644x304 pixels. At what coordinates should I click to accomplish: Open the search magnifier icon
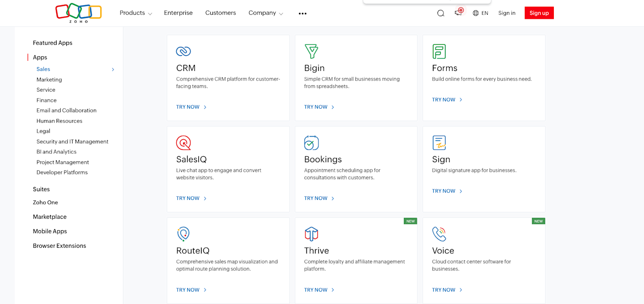pyautogui.click(x=441, y=13)
